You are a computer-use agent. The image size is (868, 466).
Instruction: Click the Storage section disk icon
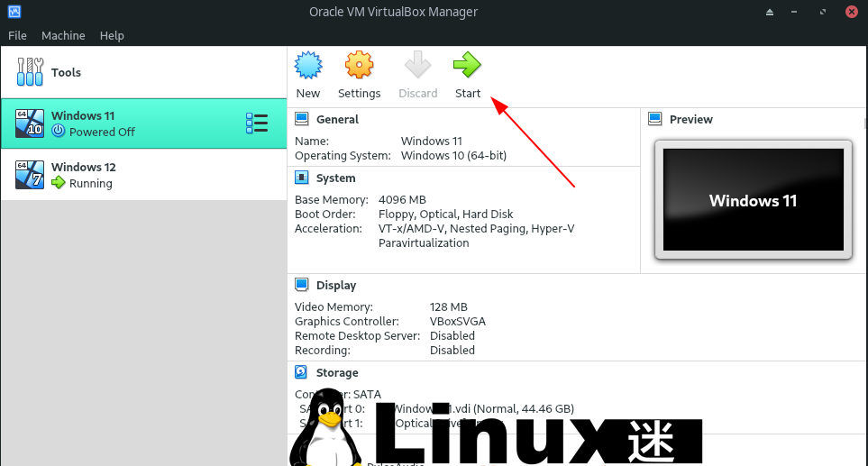(x=301, y=372)
